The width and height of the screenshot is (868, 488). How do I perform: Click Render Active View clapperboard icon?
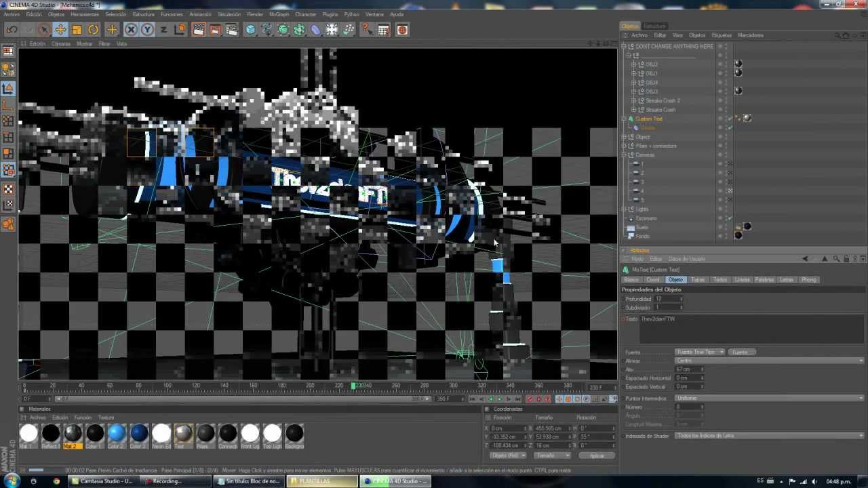(199, 30)
